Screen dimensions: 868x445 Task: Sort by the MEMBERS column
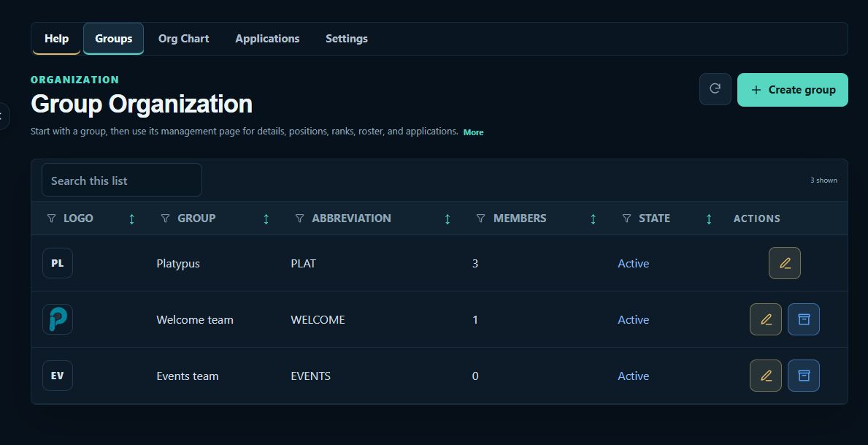tap(593, 219)
